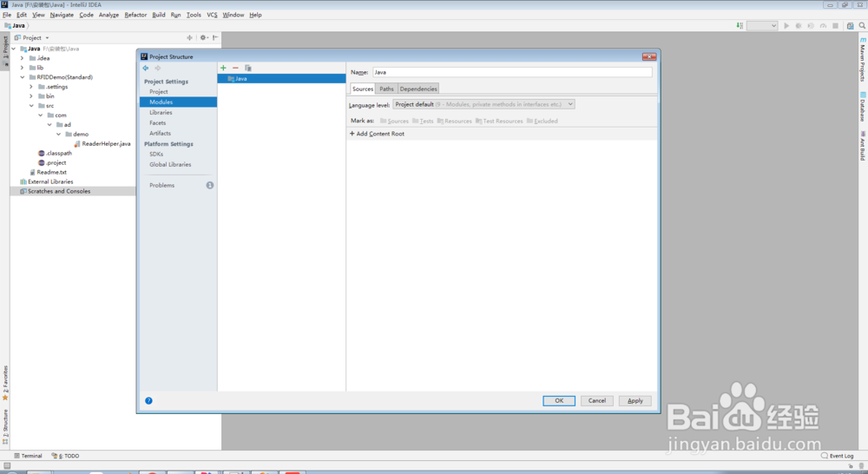
Task: Open Search Everywhere with the magnifier icon
Action: pyautogui.click(x=862, y=25)
